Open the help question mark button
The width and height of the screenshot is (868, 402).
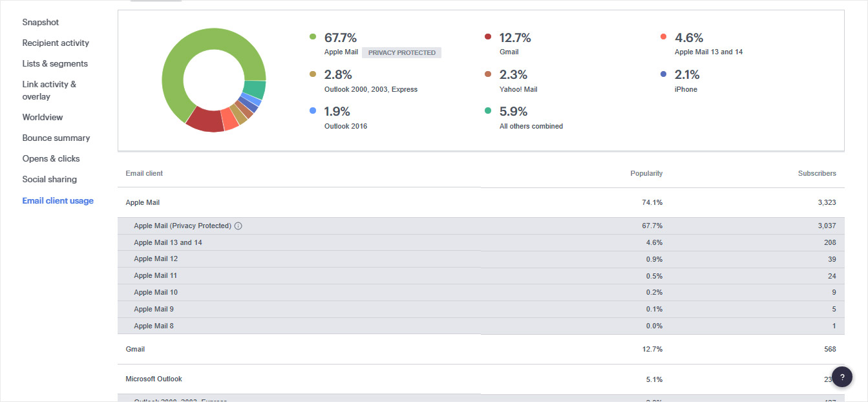(x=842, y=377)
